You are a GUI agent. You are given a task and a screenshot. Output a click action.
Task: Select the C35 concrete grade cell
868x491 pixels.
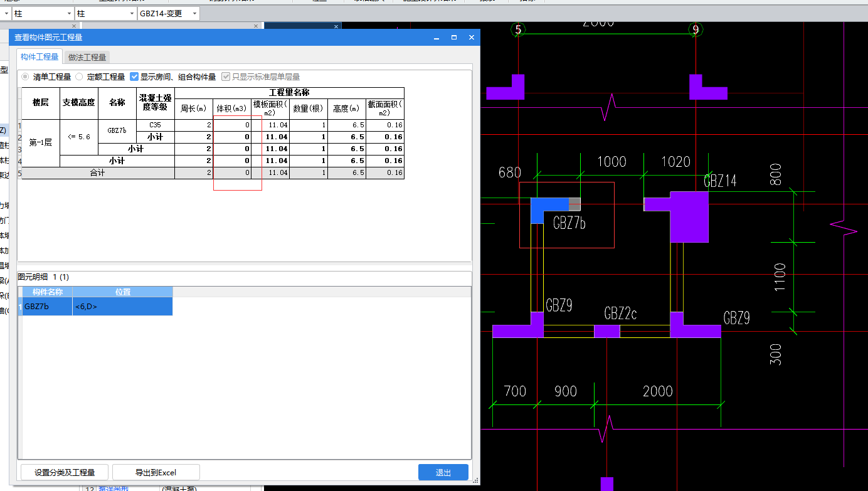point(156,125)
